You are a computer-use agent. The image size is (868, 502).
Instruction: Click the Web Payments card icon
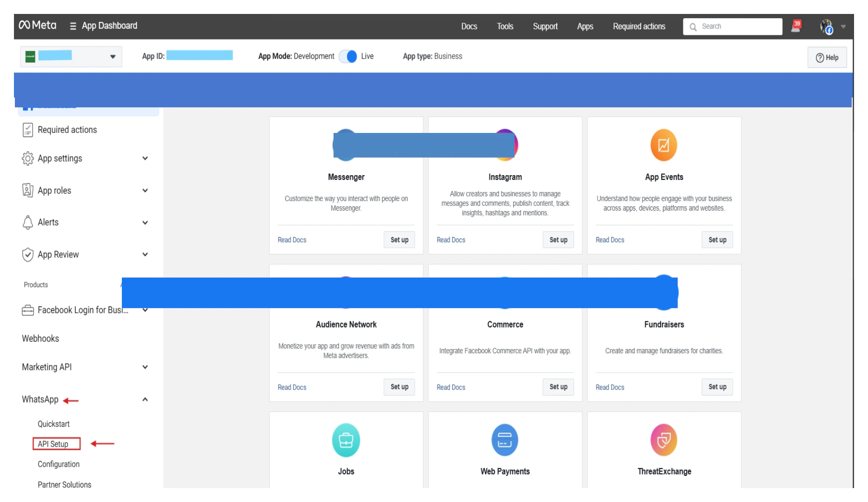pyautogui.click(x=505, y=440)
